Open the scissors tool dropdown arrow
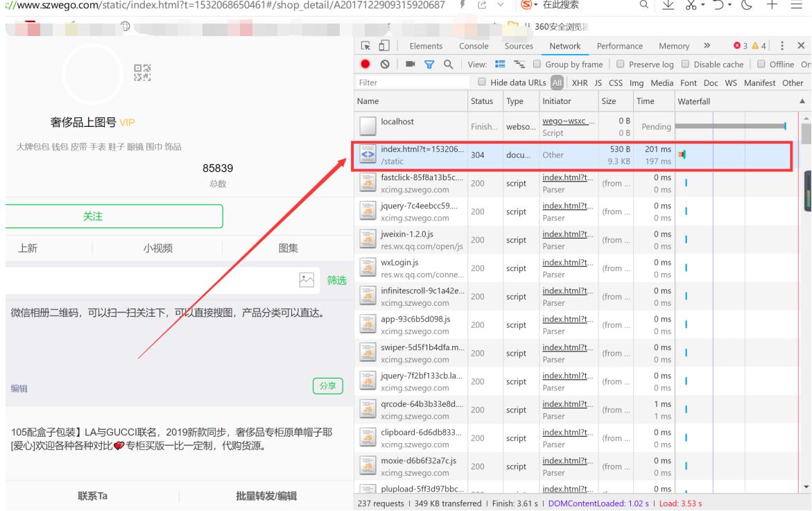Viewport: 812px width, 511px height. [702, 6]
